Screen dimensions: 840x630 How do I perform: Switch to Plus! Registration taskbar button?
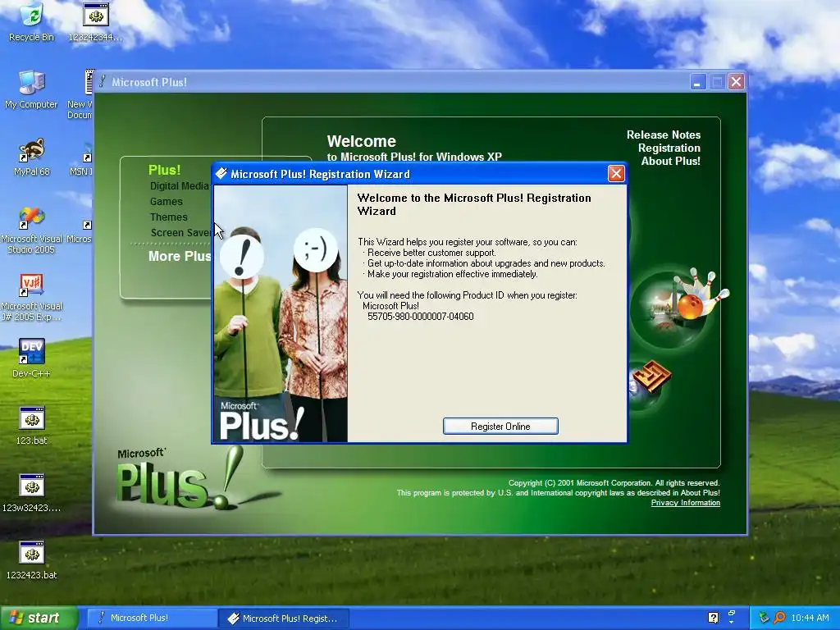pyautogui.click(x=284, y=618)
